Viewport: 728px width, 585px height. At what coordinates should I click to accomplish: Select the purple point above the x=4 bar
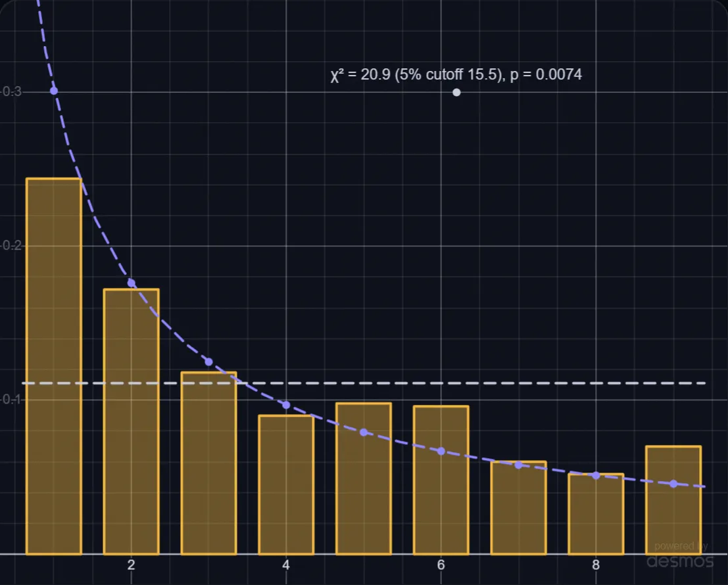[x=287, y=405]
